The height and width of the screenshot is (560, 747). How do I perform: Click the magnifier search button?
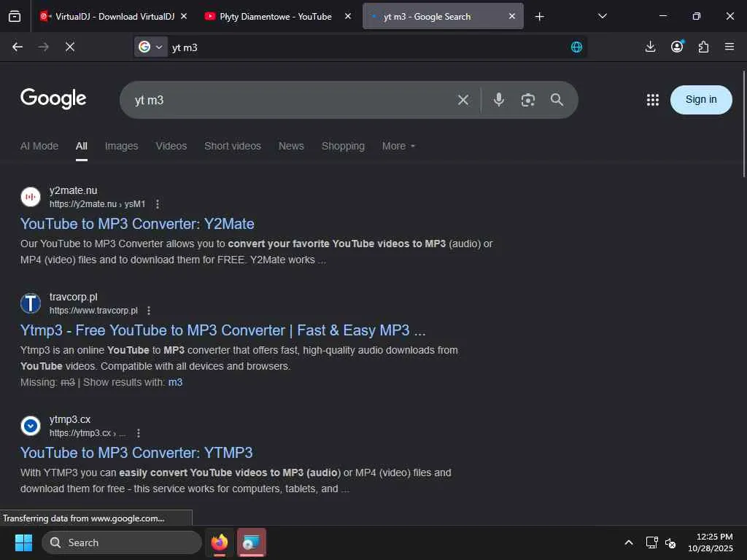(x=557, y=99)
